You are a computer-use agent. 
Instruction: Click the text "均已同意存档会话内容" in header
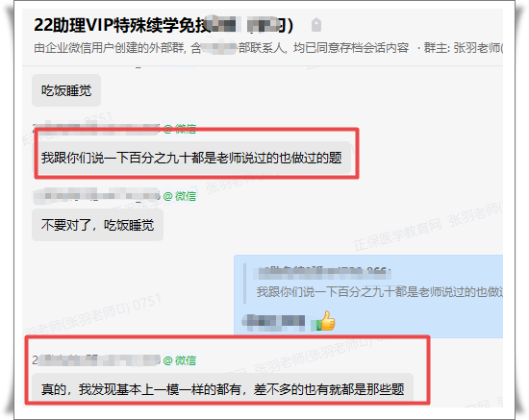(x=351, y=48)
